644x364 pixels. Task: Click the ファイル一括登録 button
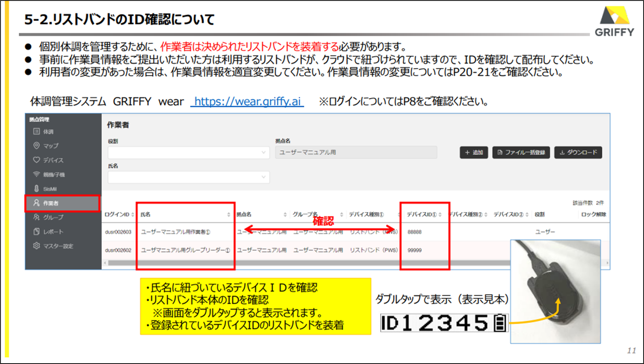click(521, 153)
